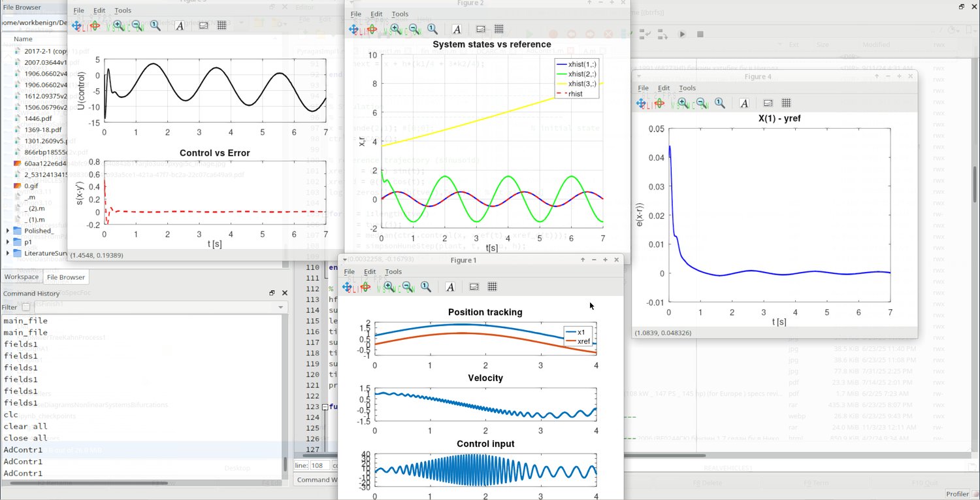Select "clc" in Command History
Screen dimensions: 980x500
(10, 414)
